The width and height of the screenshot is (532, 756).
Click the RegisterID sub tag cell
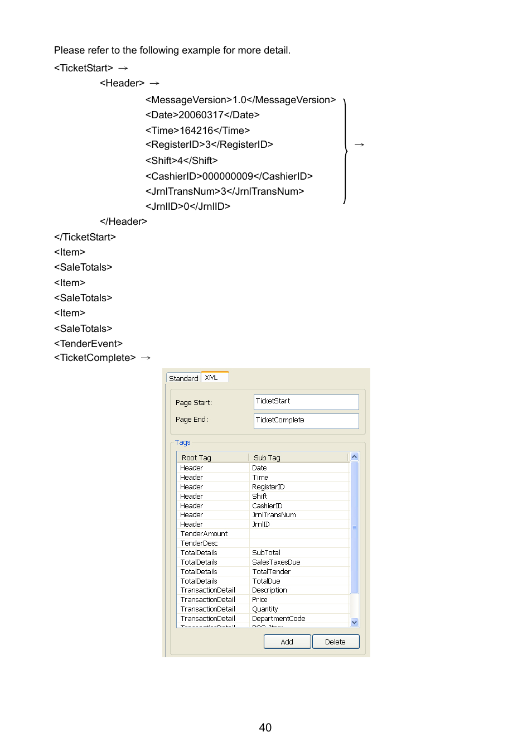[299, 487]
